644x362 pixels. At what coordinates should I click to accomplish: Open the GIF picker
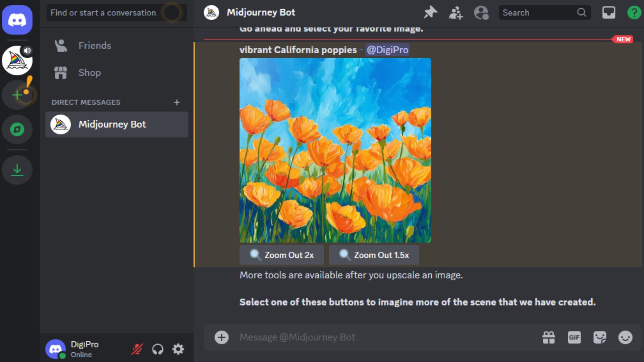pyautogui.click(x=574, y=337)
